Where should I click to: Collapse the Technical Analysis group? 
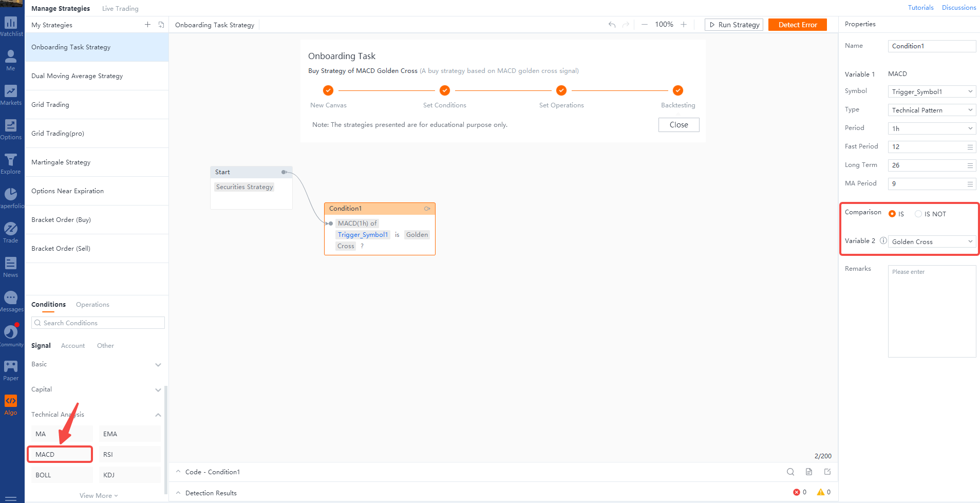click(x=158, y=415)
